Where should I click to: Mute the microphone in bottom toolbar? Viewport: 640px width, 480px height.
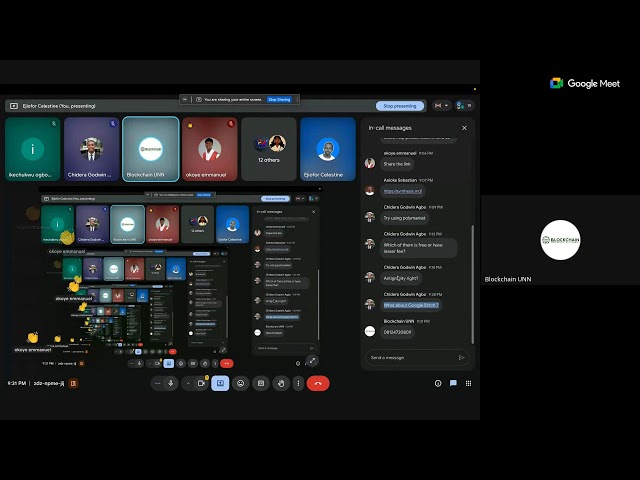click(x=171, y=383)
